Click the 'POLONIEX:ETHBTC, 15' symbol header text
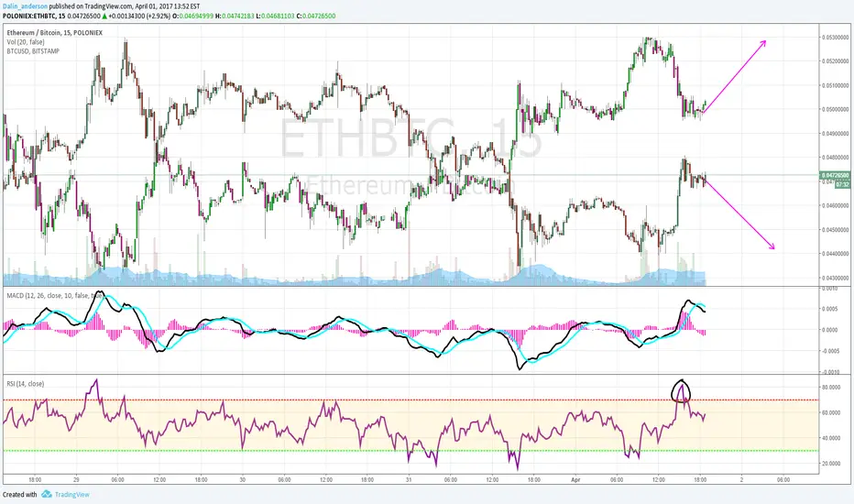The width and height of the screenshot is (854, 504). pyautogui.click(x=34, y=16)
